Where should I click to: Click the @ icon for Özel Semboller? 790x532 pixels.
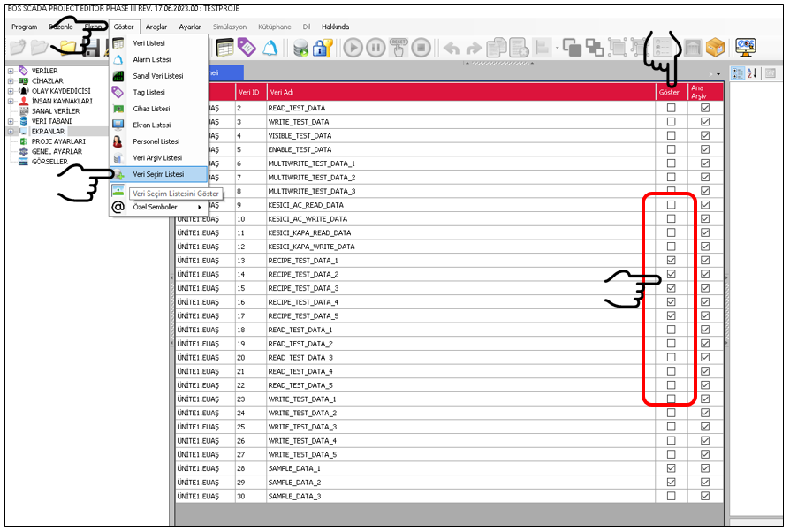tap(118, 207)
